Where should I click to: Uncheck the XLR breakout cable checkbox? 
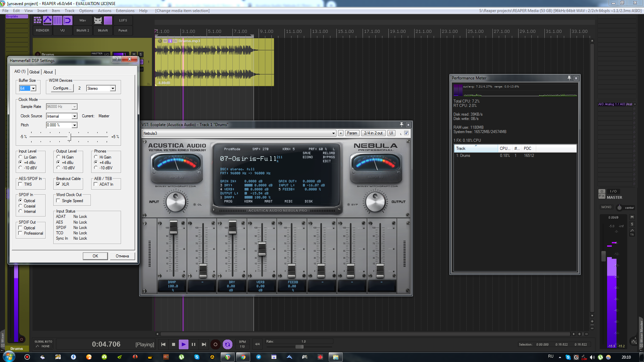[x=58, y=184]
